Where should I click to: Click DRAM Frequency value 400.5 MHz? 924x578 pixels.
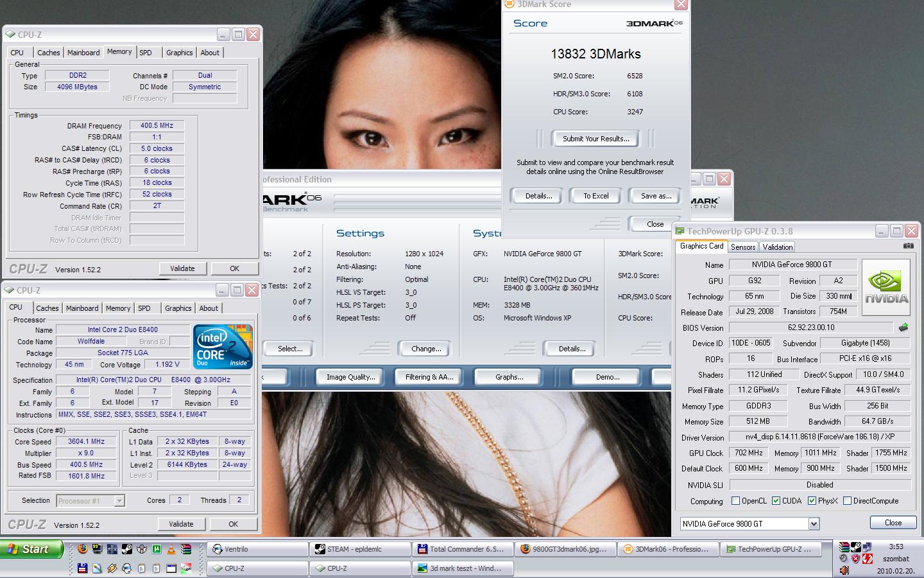coord(157,125)
